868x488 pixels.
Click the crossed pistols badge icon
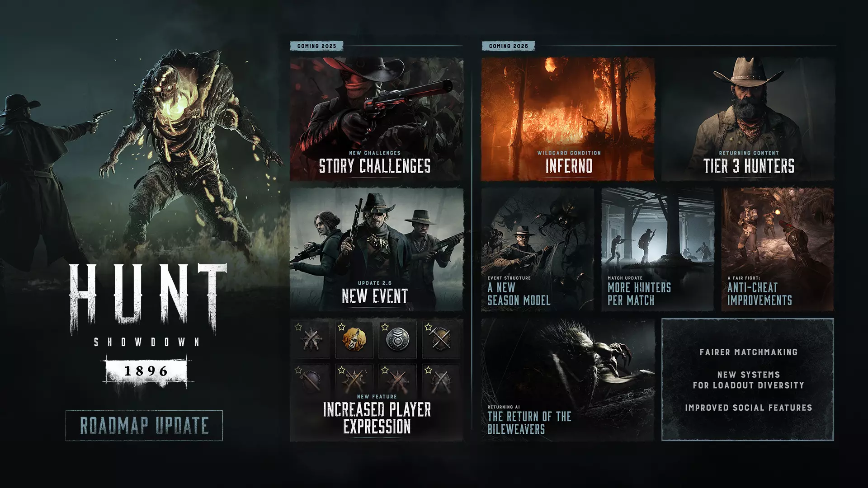[311, 339]
